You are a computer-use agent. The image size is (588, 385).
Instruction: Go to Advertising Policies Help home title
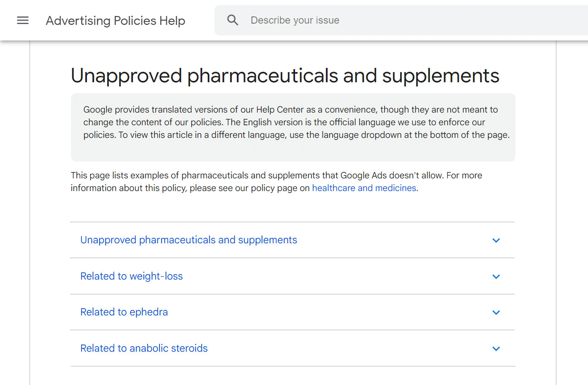point(115,21)
